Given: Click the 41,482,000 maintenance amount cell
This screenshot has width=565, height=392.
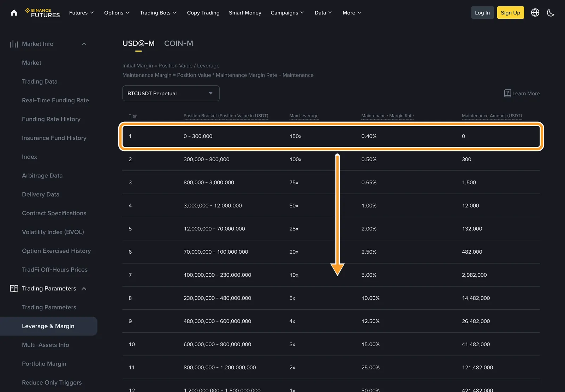Looking at the screenshot, I should [x=476, y=344].
